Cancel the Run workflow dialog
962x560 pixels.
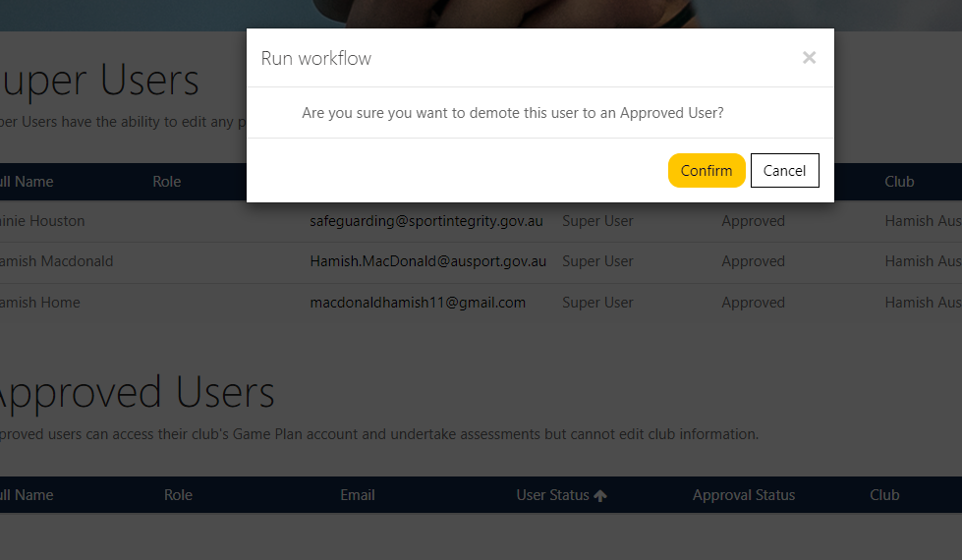[785, 171]
